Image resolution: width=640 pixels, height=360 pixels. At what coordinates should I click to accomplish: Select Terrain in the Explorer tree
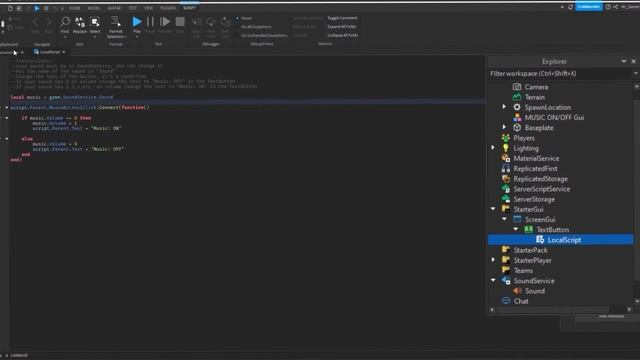535,97
